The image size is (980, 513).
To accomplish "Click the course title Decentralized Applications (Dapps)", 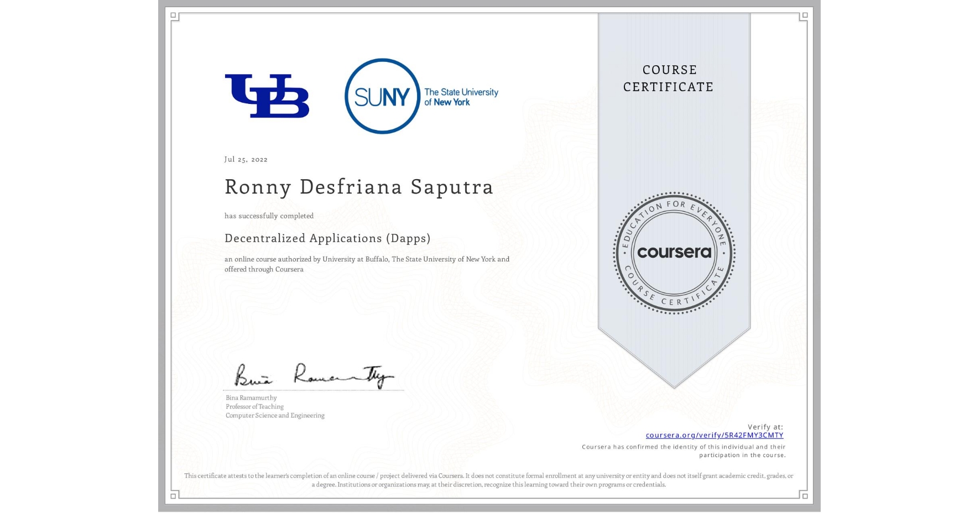I will [x=327, y=238].
